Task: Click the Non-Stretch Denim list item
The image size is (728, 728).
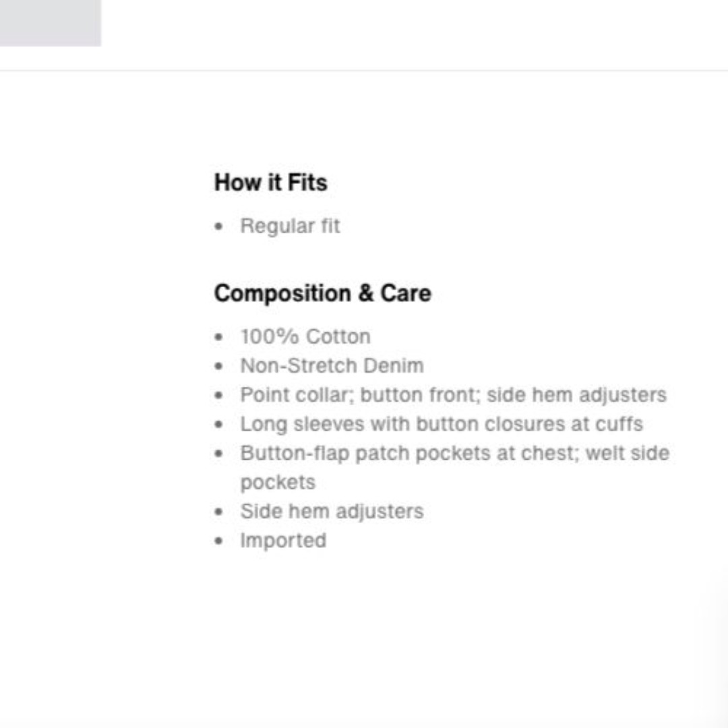Action: coord(332,366)
